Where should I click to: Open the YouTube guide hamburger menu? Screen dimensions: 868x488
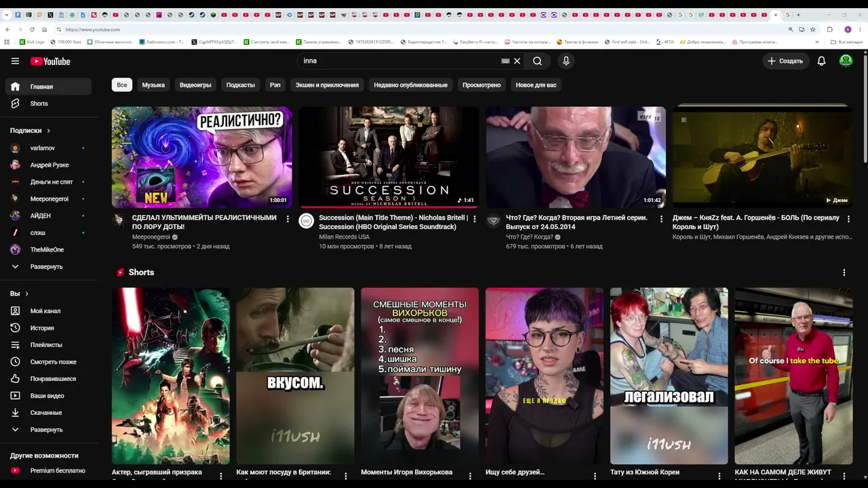(x=15, y=61)
